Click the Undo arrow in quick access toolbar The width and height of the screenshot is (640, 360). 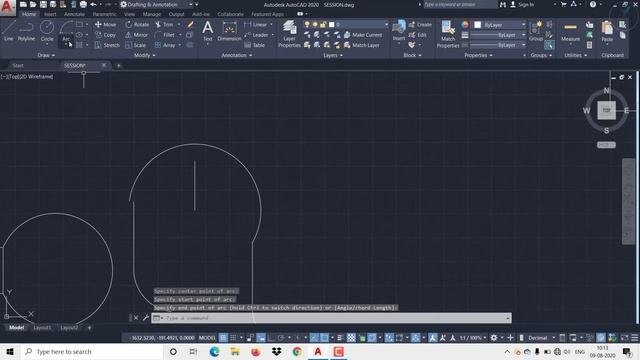click(x=93, y=4)
